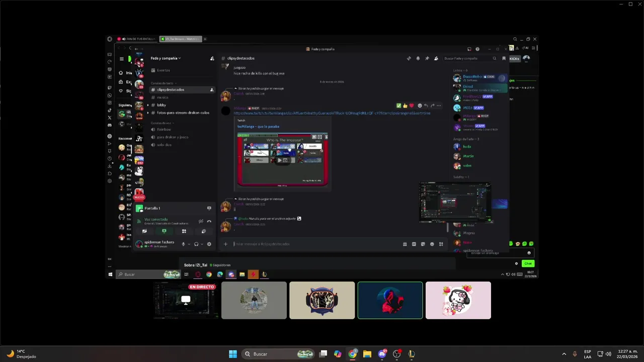Screen dimensions: 644x362
Task: Open the League of Legends taskbar icon
Action: point(411,354)
